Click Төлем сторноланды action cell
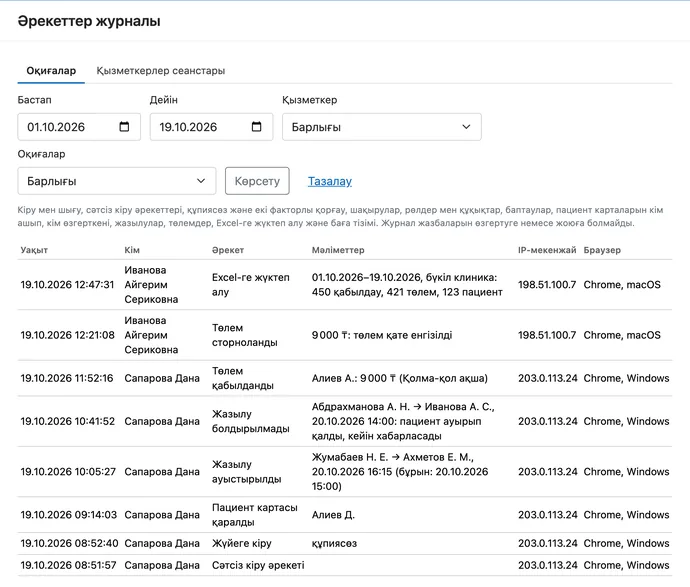This screenshot has height=587, width=690. pos(245,335)
